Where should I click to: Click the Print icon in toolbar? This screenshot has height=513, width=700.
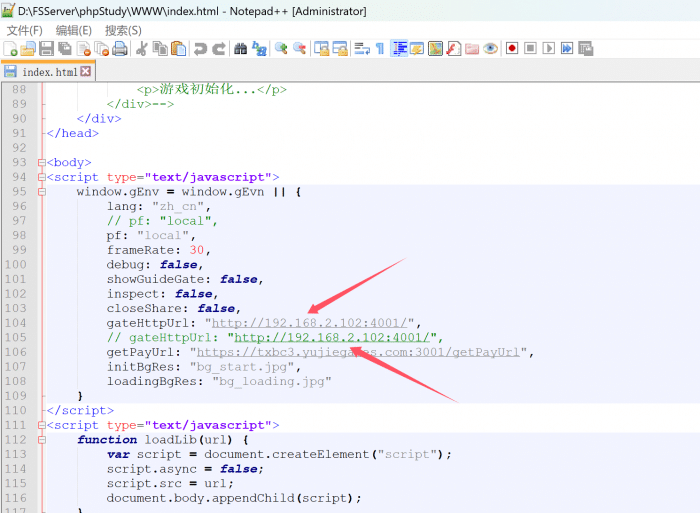point(120,48)
